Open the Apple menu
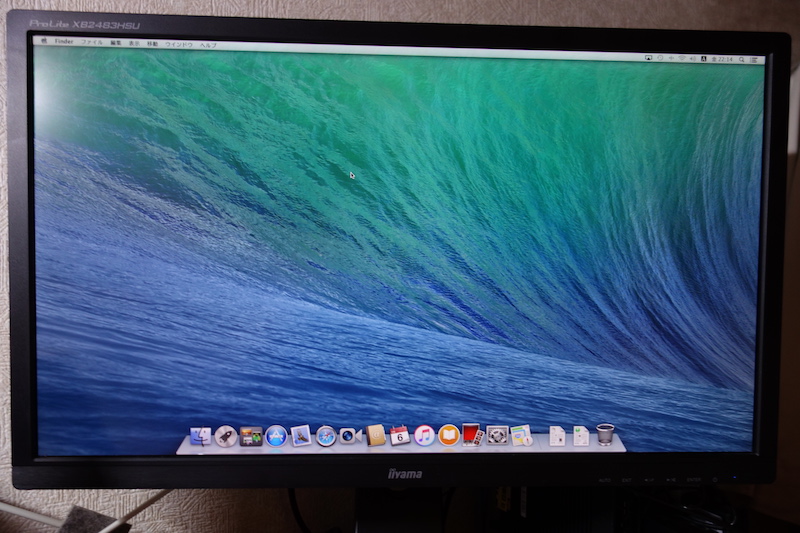800x533 pixels. tap(44, 41)
